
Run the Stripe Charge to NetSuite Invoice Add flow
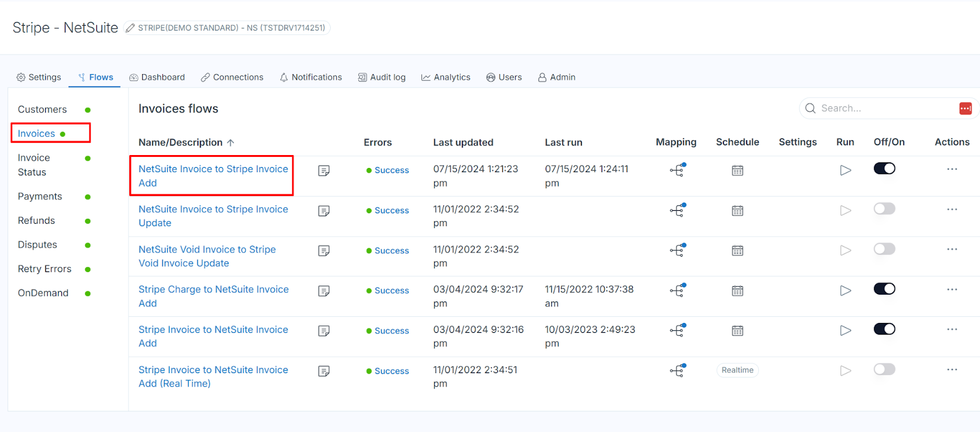point(845,290)
